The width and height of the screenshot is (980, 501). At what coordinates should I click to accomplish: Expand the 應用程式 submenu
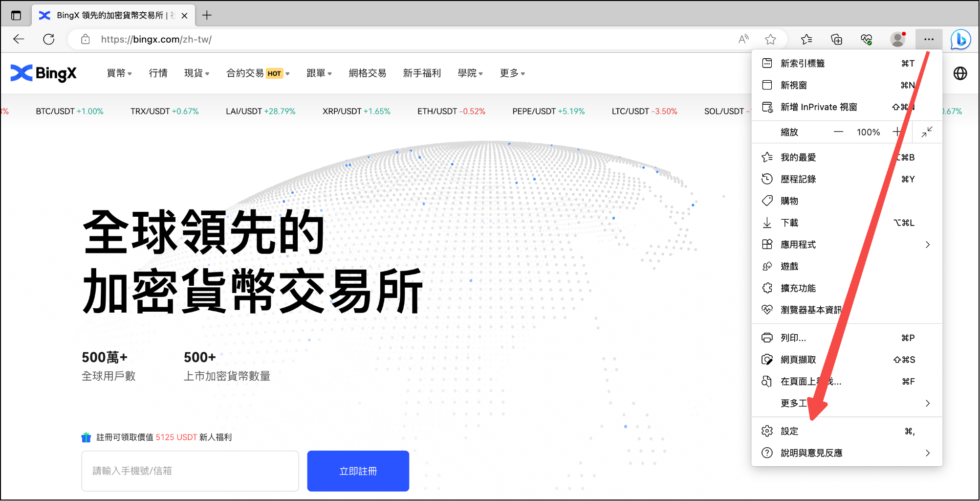846,245
